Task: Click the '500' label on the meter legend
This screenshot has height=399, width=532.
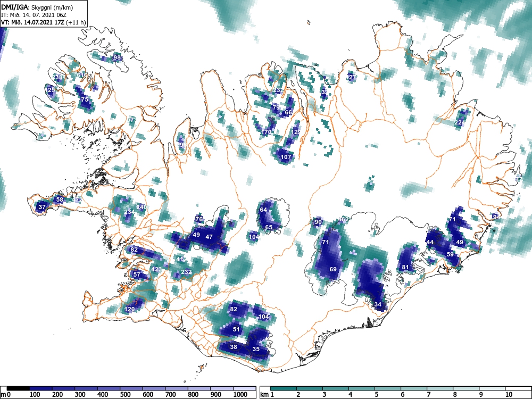Action: click(125, 395)
